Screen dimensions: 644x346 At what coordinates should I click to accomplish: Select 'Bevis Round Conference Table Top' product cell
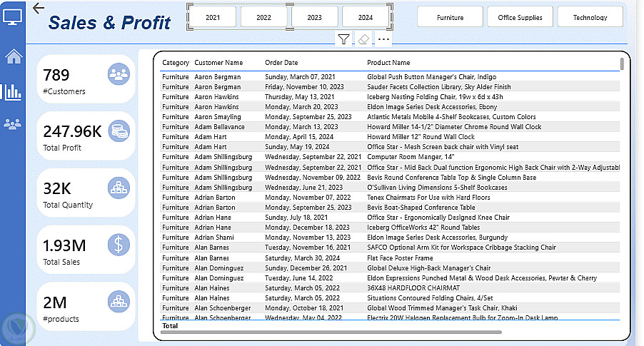(x=452, y=178)
